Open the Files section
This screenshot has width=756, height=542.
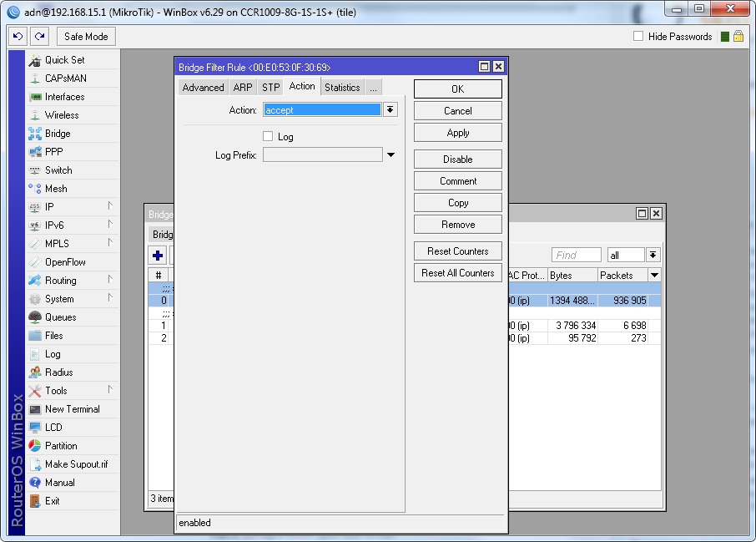pyautogui.click(x=53, y=336)
